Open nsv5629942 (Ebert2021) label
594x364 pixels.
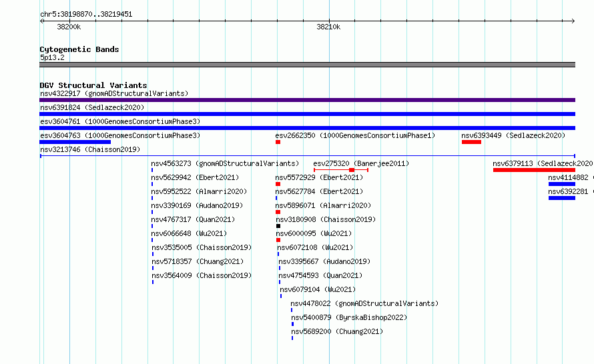pyautogui.click(x=195, y=177)
